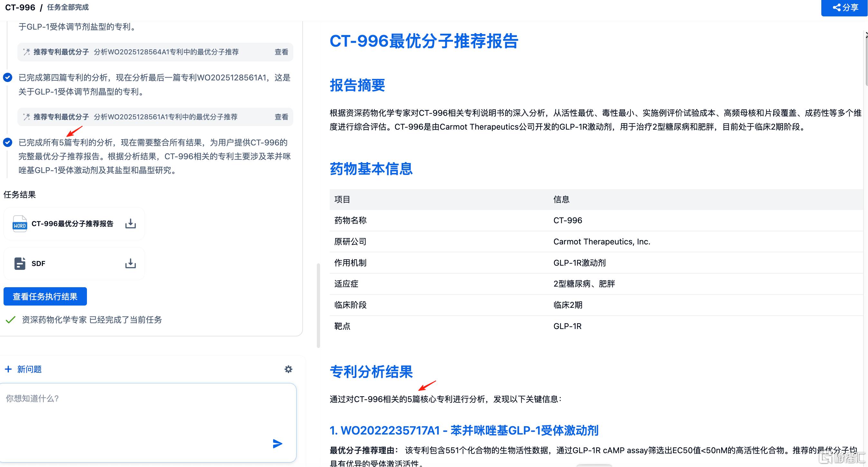This screenshot has width=868, height=467.
Task: Click the 任务全部完成 status text
Action: coord(68,7)
